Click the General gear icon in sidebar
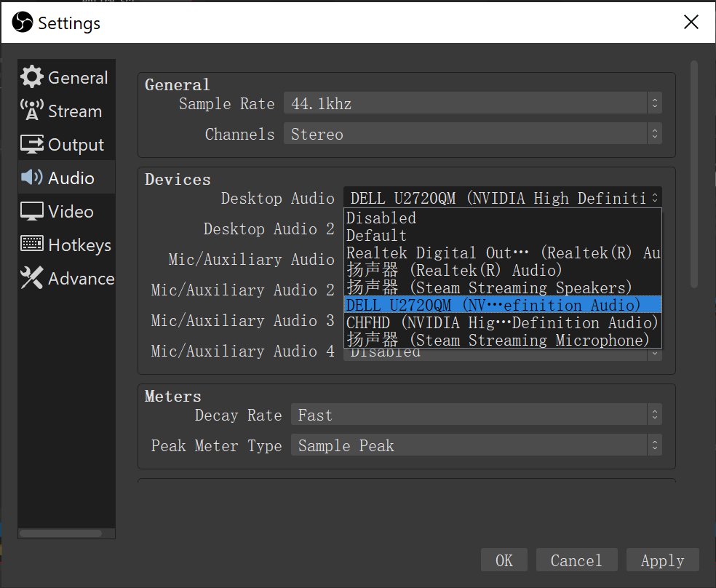 pyautogui.click(x=31, y=76)
